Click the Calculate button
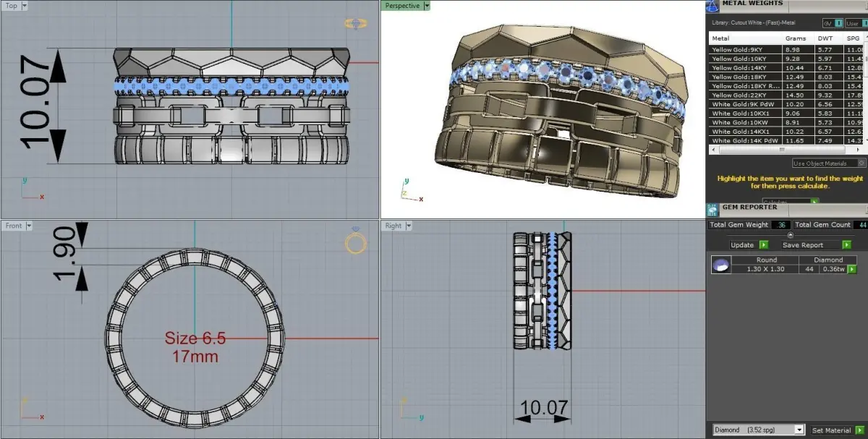 pos(791,202)
